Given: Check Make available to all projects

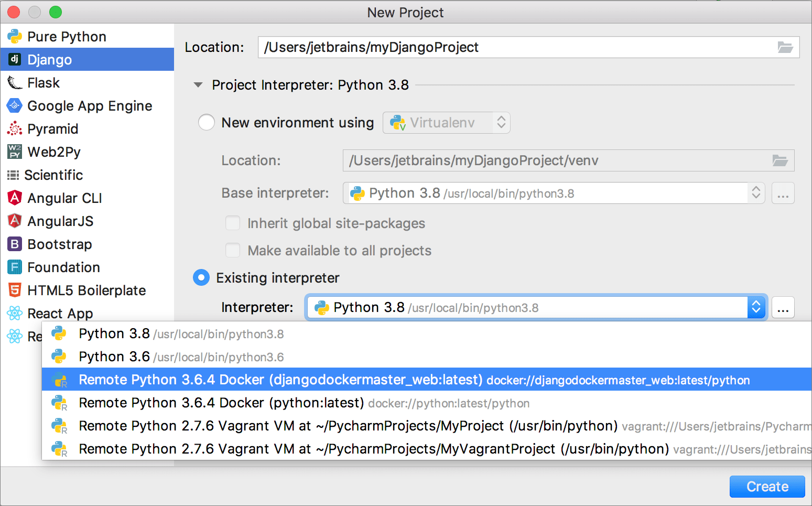Looking at the screenshot, I should (233, 251).
